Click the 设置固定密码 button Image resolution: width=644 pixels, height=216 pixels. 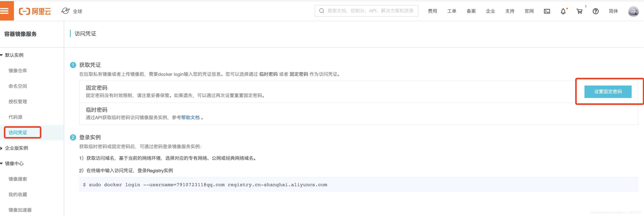coord(608,92)
